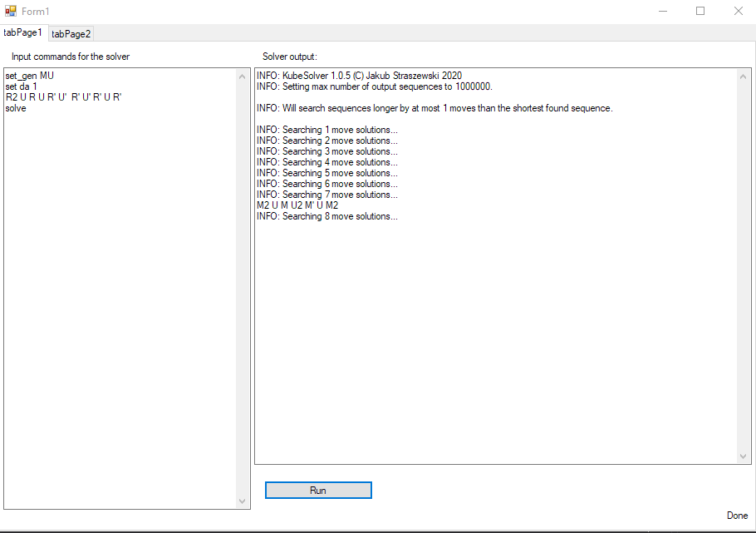This screenshot has height=533, width=756.
Task: Click 'Searching 5 move solutions...' line
Action: click(x=326, y=173)
